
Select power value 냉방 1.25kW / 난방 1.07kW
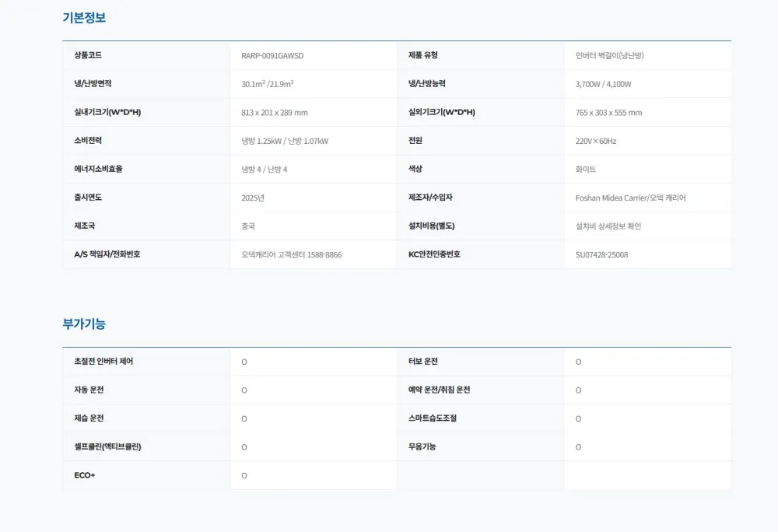(285, 141)
